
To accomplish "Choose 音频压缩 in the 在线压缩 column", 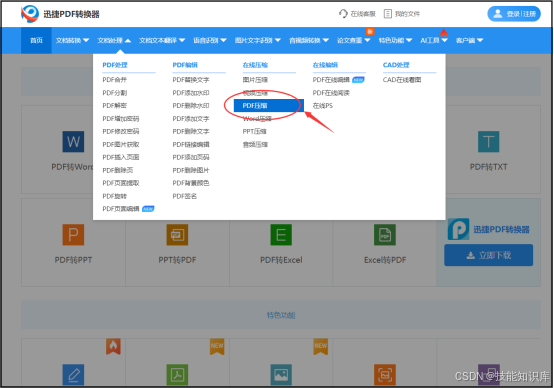I will click(x=255, y=145).
